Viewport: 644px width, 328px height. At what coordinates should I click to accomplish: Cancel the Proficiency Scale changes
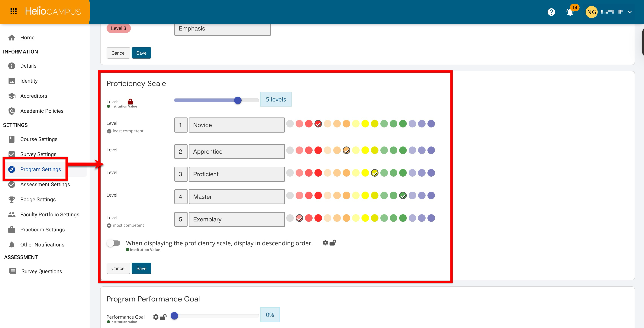click(x=118, y=268)
